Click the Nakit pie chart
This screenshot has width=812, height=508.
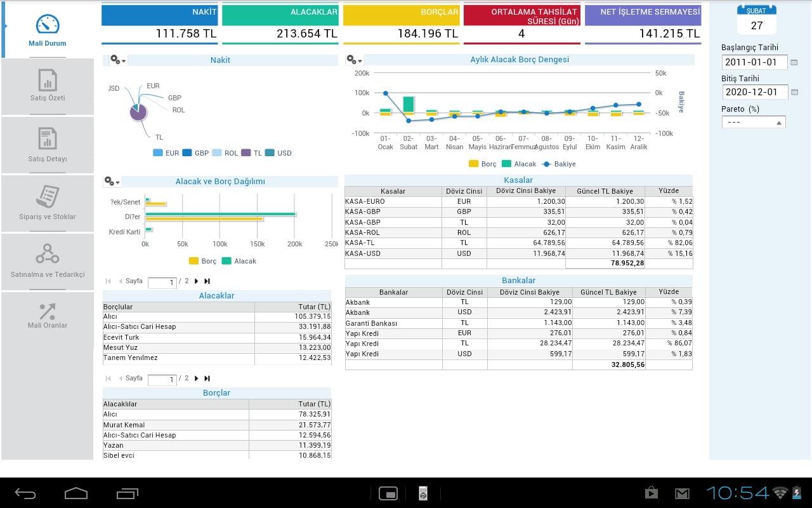[138, 112]
